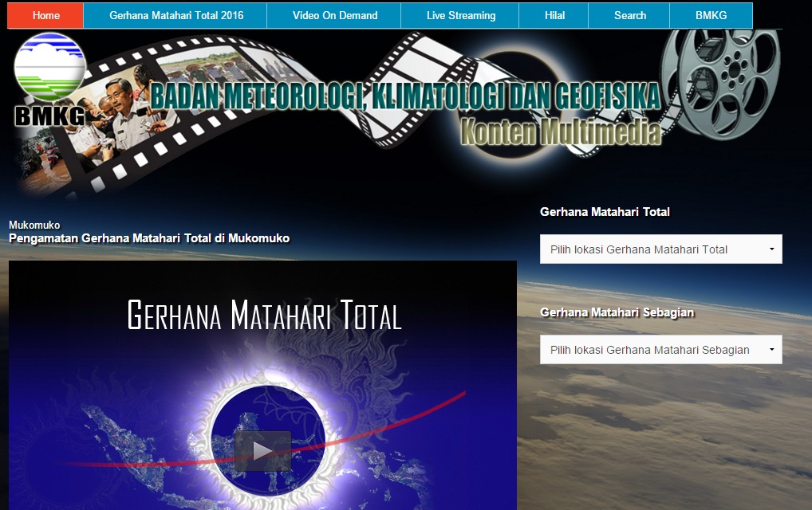Open Gerhana Matahari Total 2016 menu
The image size is (812, 510).
[175, 15]
